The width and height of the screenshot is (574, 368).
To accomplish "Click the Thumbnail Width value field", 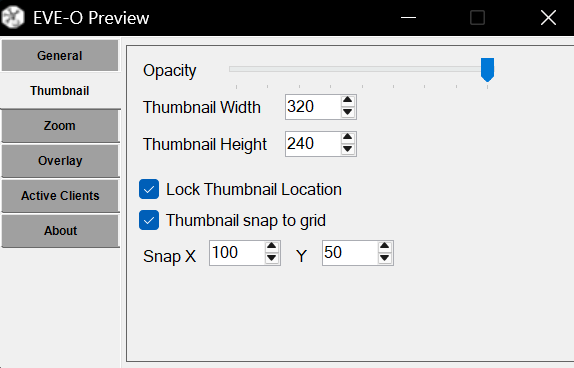I will click(x=313, y=107).
